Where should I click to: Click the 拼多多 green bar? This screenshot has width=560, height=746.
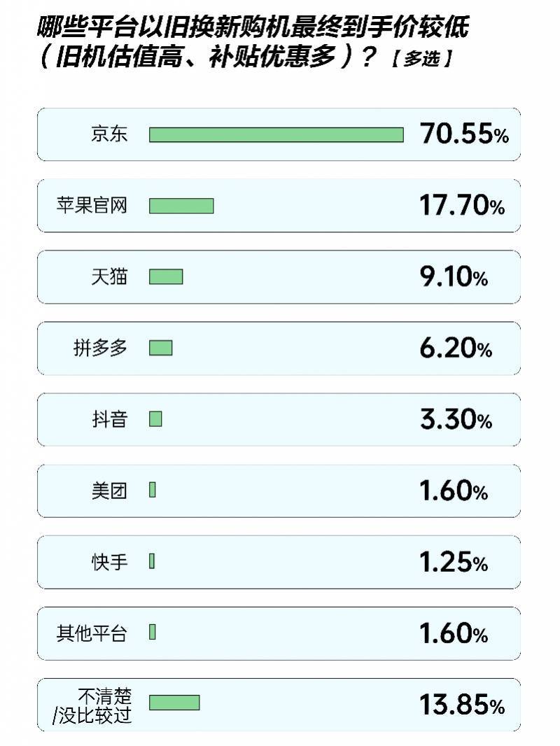[160, 348]
